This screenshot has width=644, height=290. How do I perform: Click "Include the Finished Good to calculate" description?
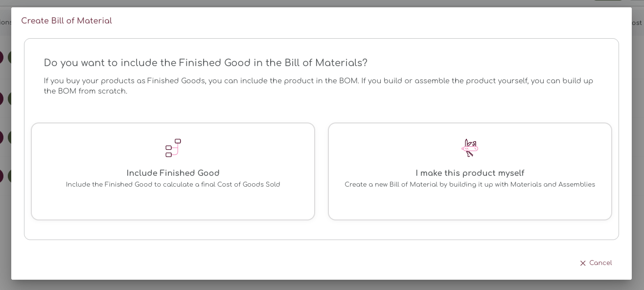pos(173,185)
